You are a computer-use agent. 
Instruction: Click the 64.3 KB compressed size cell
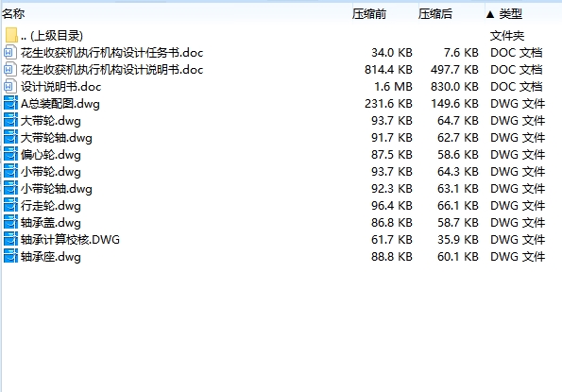tap(458, 172)
